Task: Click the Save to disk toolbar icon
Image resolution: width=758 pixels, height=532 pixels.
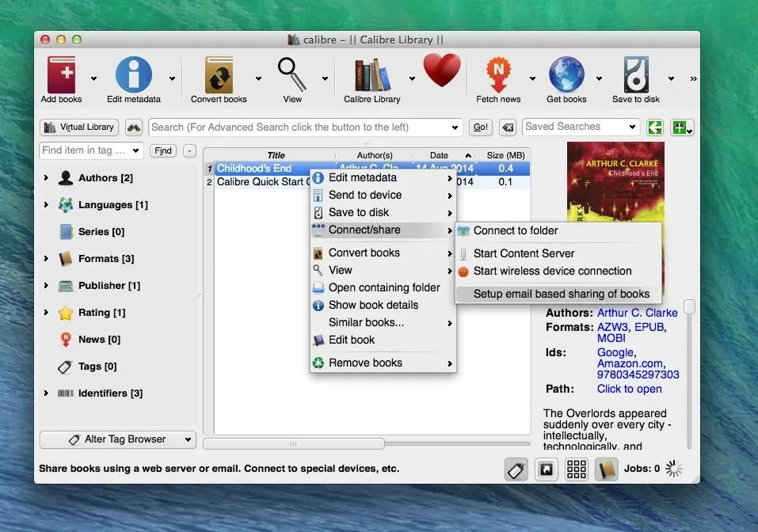Action: click(636, 75)
